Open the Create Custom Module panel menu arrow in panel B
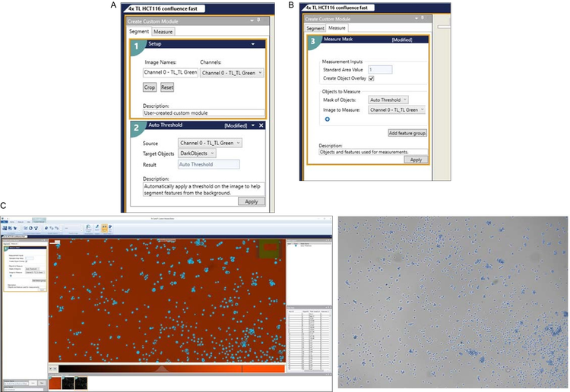The height and width of the screenshot is (392, 570). pyautogui.click(x=416, y=18)
